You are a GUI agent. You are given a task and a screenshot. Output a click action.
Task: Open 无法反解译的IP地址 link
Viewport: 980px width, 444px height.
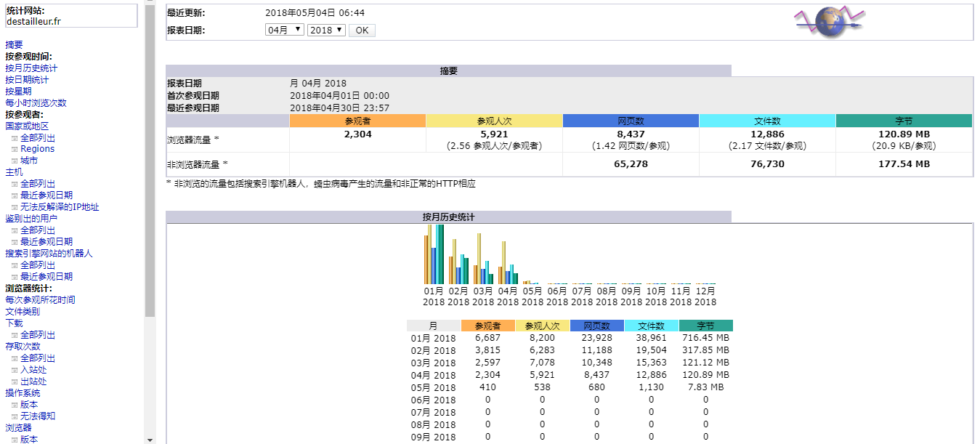point(59,207)
